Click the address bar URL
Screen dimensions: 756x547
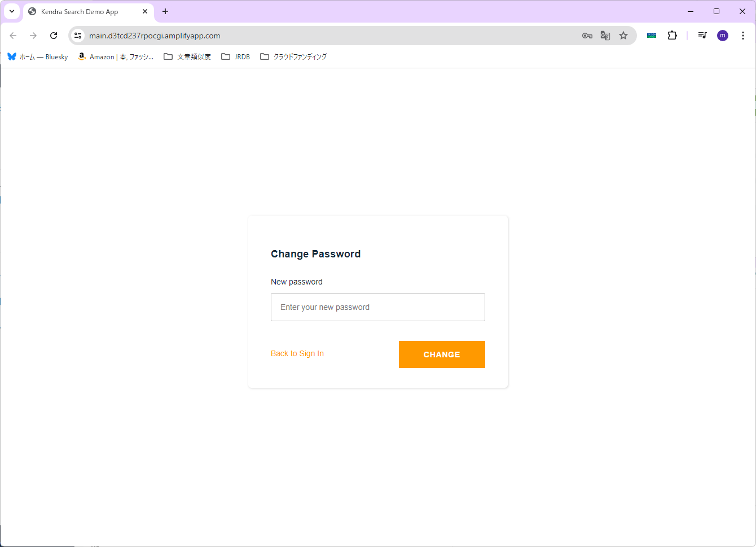pyautogui.click(x=155, y=36)
